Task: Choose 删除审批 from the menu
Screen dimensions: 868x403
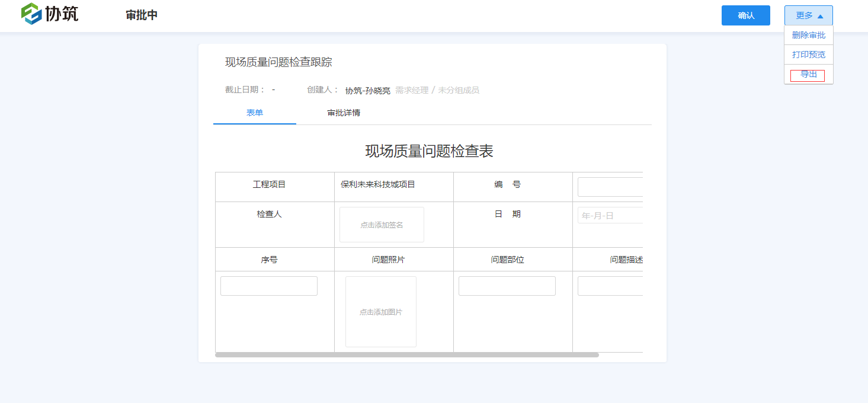Action: point(808,35)
